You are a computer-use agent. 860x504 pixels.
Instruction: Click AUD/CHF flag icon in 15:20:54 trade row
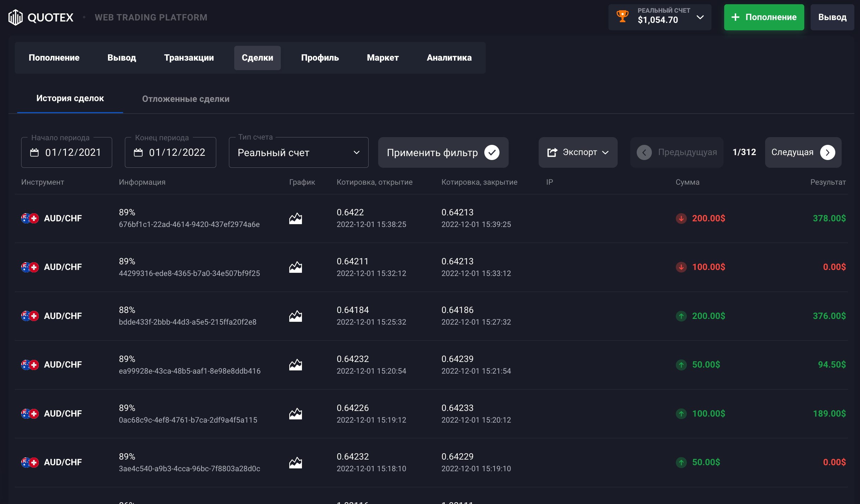pyautogui.click(x=30, y=365)
